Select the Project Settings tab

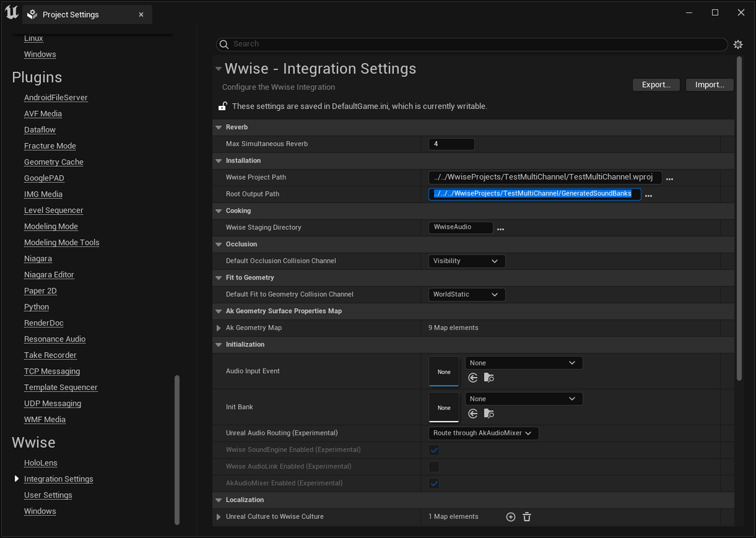point(71,14)
